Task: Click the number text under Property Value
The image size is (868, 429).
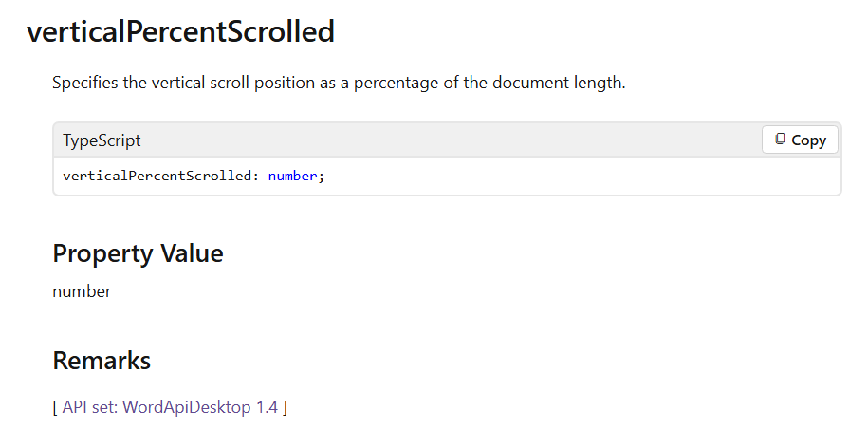Action: (x=82, y=291)
